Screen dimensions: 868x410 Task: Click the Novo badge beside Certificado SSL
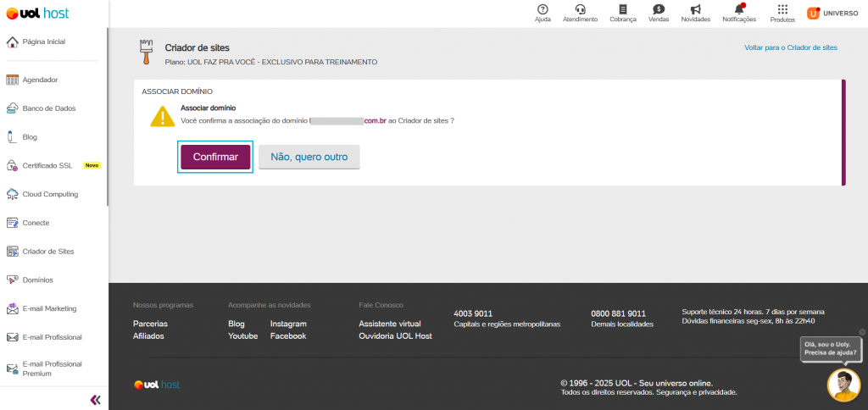(92, 165)
